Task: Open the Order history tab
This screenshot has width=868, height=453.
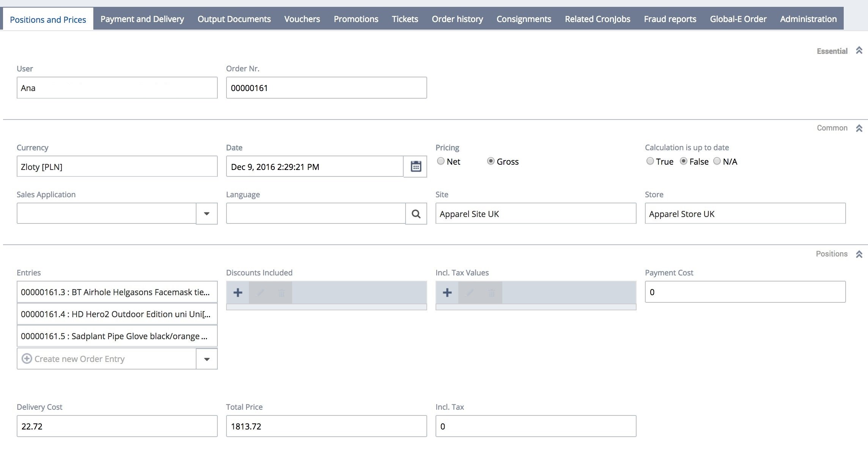Action: pos(458,19)
